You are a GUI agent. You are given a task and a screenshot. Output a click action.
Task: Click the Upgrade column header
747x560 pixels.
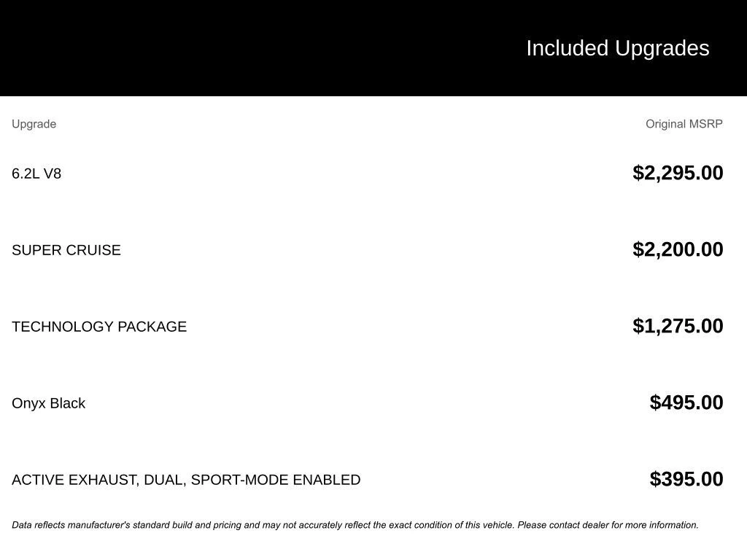(34, 124)
